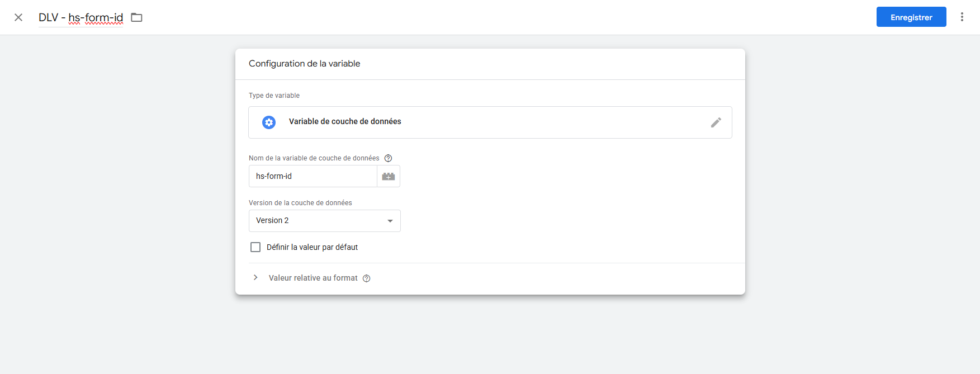Expand the Valeur relative au format chevron
This screenshot has width=980, height=374.
click(x=255, y=278)
